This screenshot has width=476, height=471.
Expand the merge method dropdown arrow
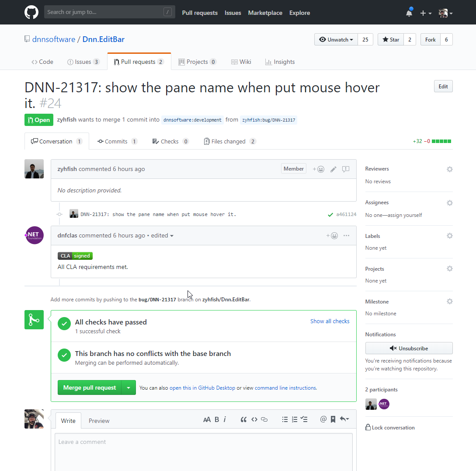pos(129,387)
